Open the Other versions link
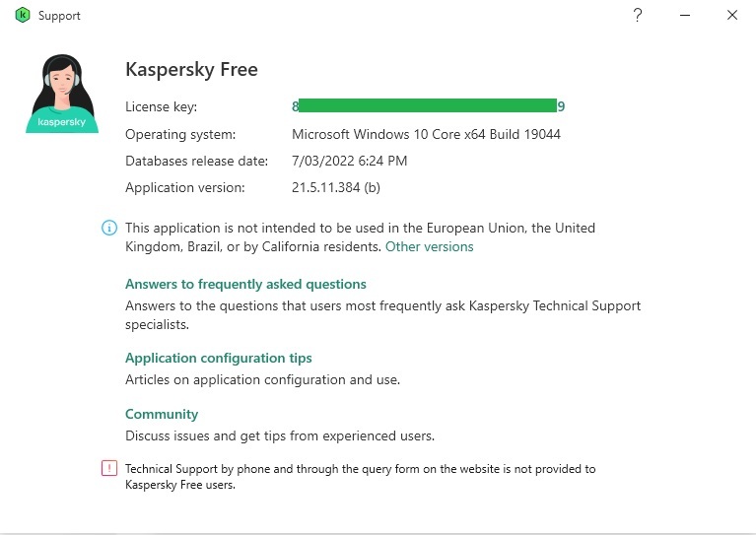The height and width of the screenshot is (535, 756). pyautogui.click(x=429, y=246)
